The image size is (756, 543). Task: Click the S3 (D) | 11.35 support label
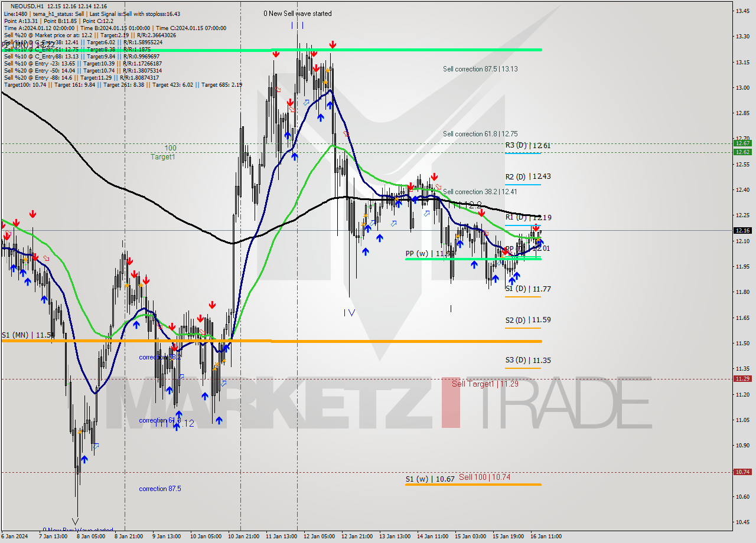528,360
